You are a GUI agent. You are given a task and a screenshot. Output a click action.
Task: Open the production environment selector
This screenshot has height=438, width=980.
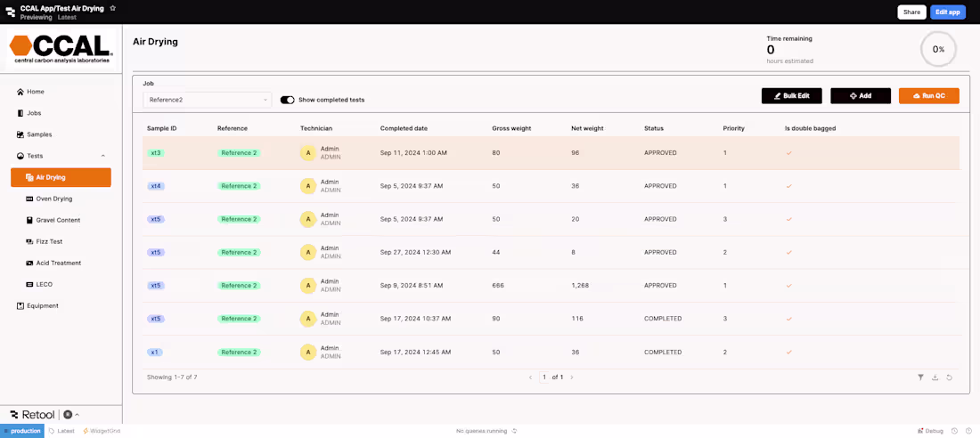[x=22, y=431]
